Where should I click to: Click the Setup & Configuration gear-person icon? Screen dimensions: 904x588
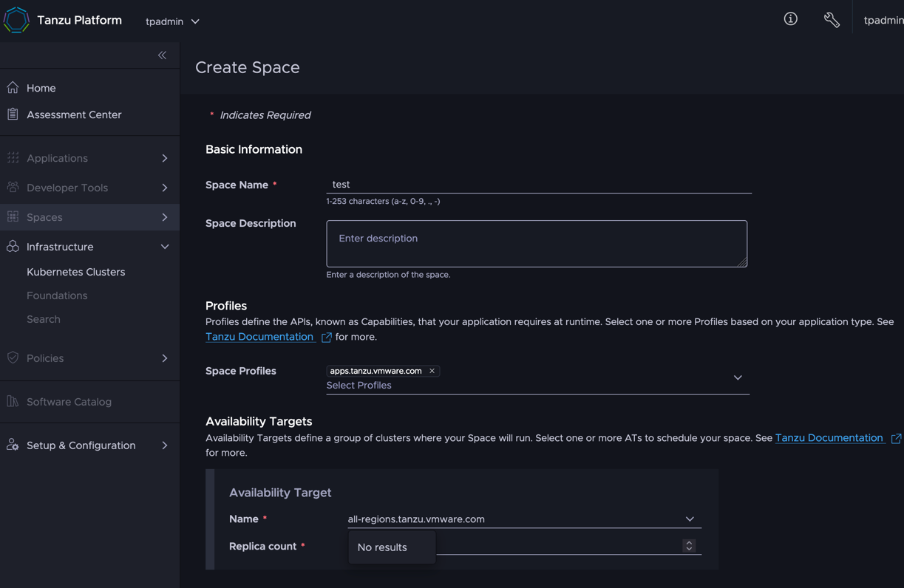[13, 445]
